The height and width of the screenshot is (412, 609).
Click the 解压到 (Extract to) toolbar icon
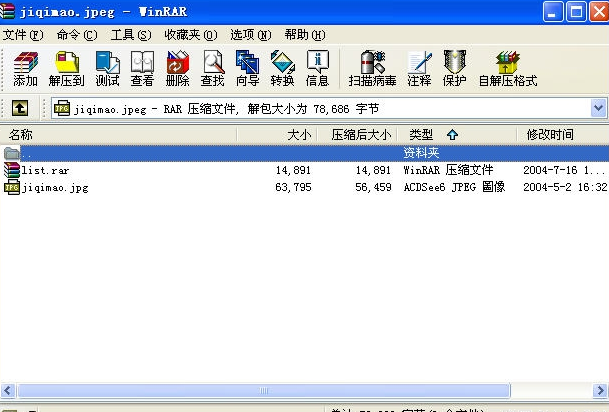(x=66, y=68)
